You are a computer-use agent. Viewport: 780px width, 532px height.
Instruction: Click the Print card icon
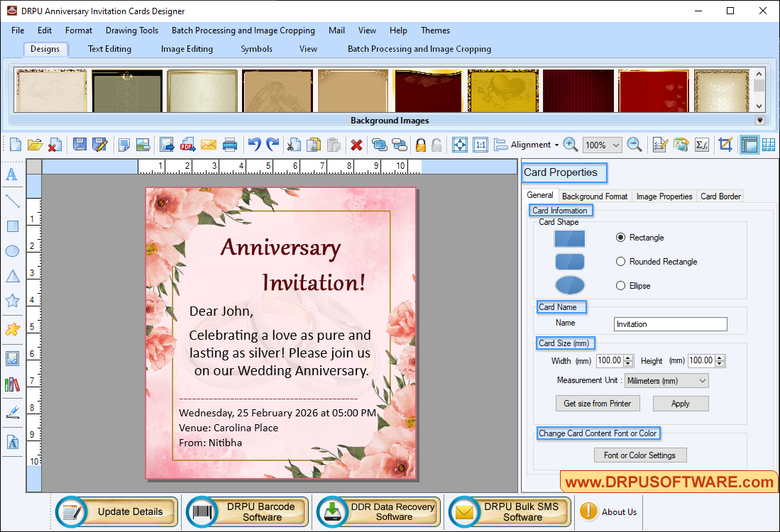(230, 144)
